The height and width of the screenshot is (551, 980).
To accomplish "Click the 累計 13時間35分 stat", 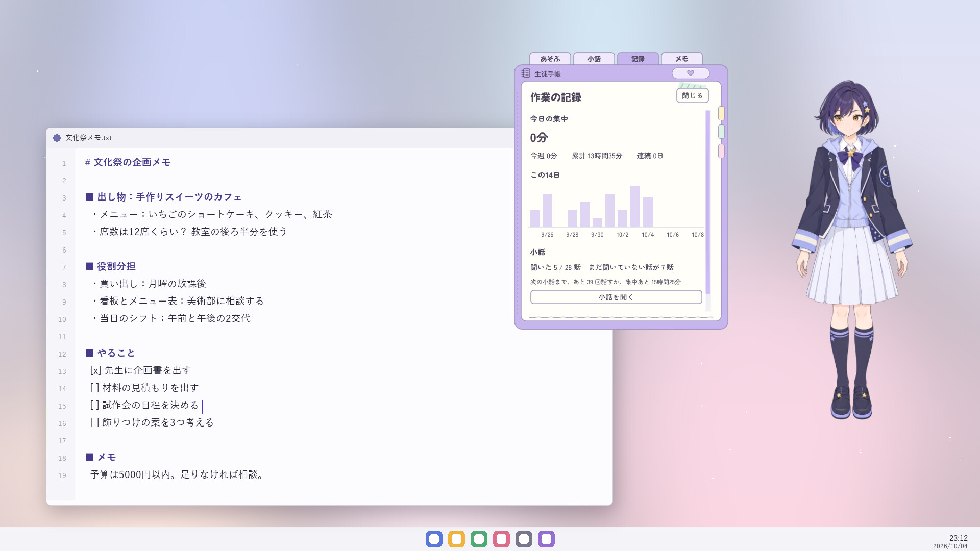I will [x=597, y=156].
